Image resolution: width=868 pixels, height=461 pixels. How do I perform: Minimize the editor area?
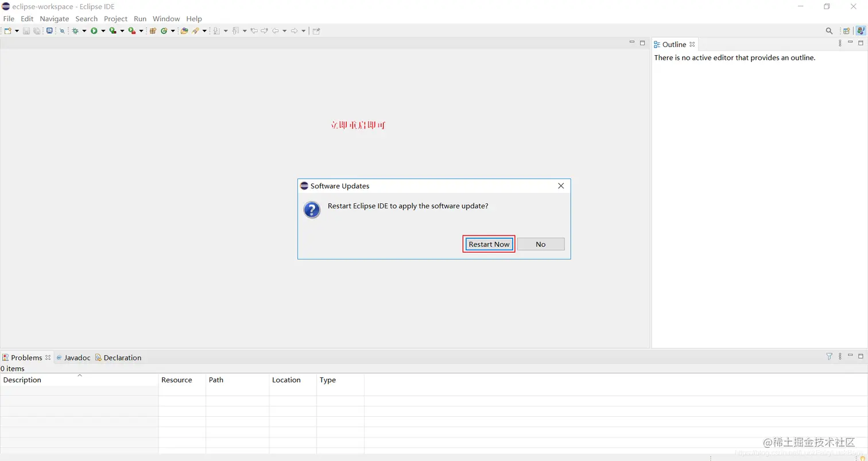[632, 42]
